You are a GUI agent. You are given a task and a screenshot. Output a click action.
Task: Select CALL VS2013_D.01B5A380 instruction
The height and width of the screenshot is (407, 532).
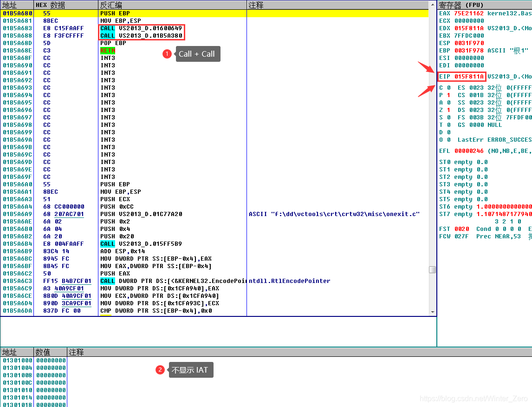point(141,36)
